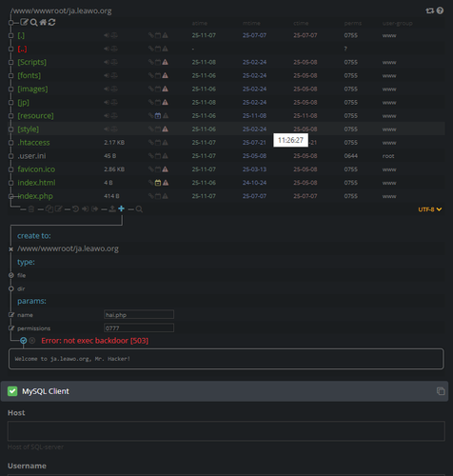Select the dir type radio option
Screen dimensions: 453x476
11,288
